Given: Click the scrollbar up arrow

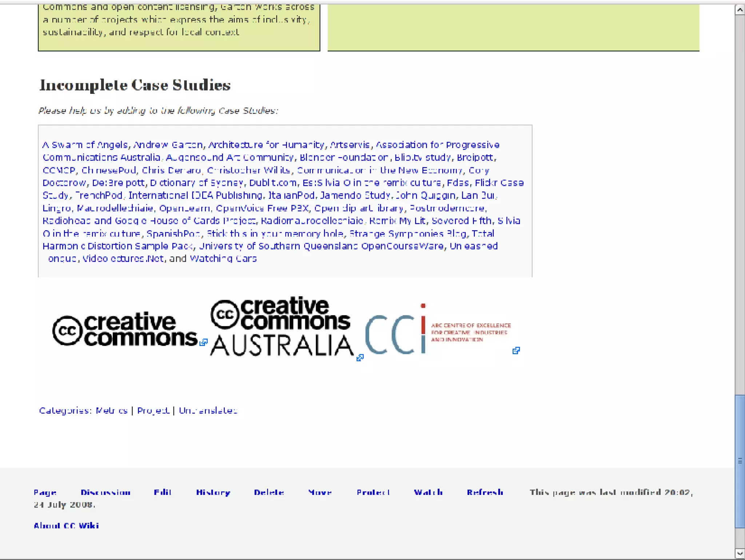Looking at the screenshot, I should (740, 10).
